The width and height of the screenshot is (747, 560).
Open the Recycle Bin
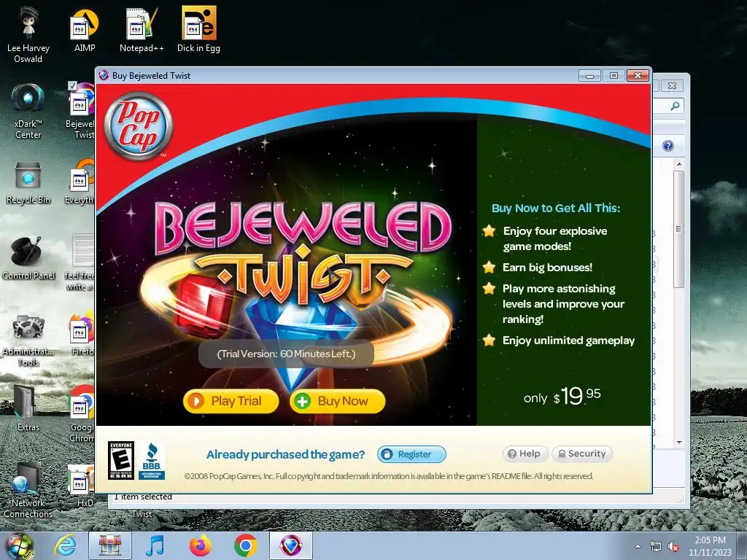[x=28, y=183]
